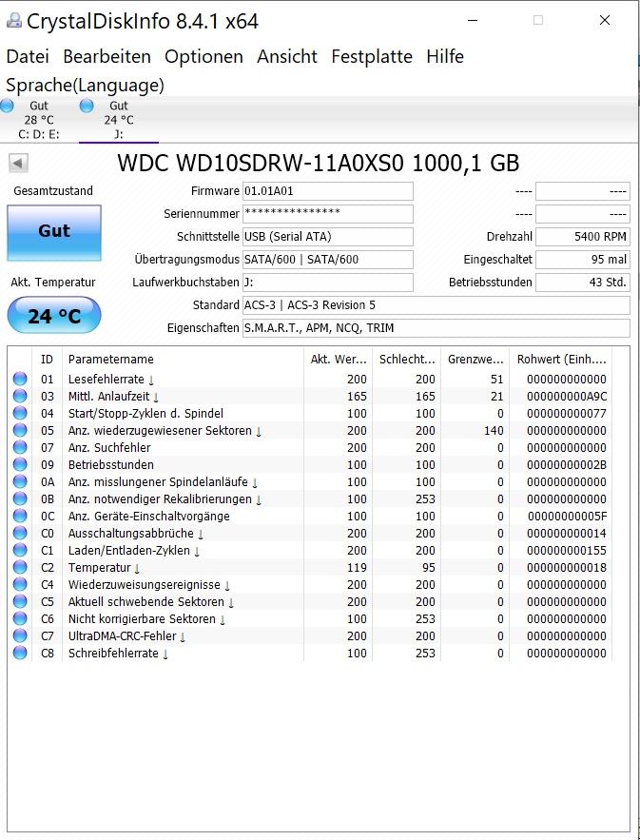Open the Datei menu
The image size is (640, 840).
click(x=28, y=56)
